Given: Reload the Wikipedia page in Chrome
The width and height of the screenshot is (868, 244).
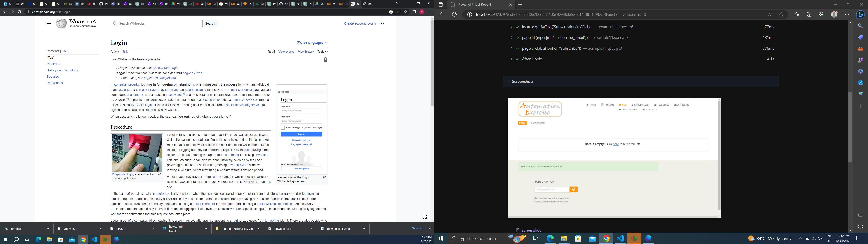Looking at the screenshot, I should (x=19, y=12).
